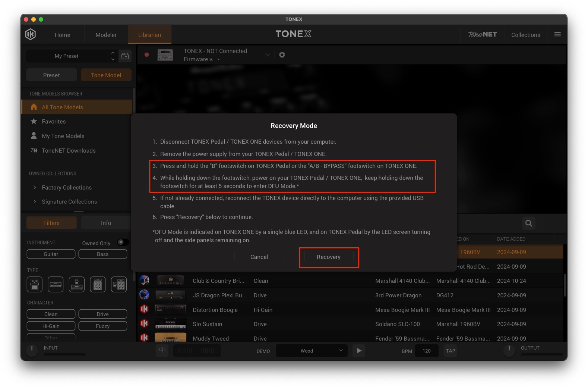Open the My Preset selector
Screen dimensions: 588x388
pyautogui.click(x=67, y=56)
